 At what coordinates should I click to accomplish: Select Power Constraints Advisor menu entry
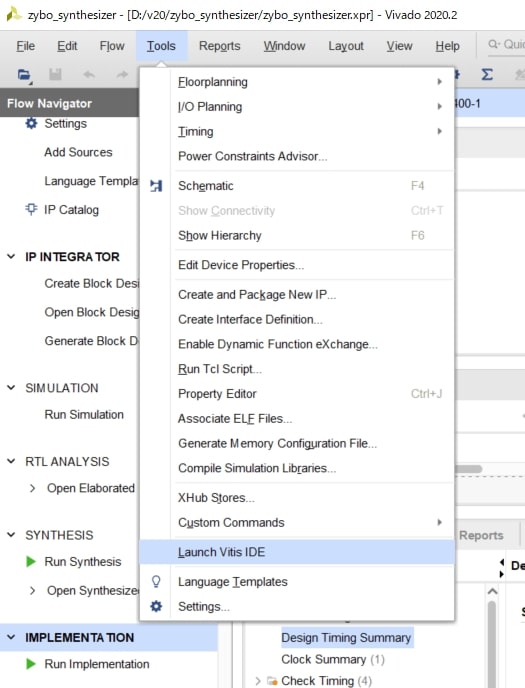point(297,156)
